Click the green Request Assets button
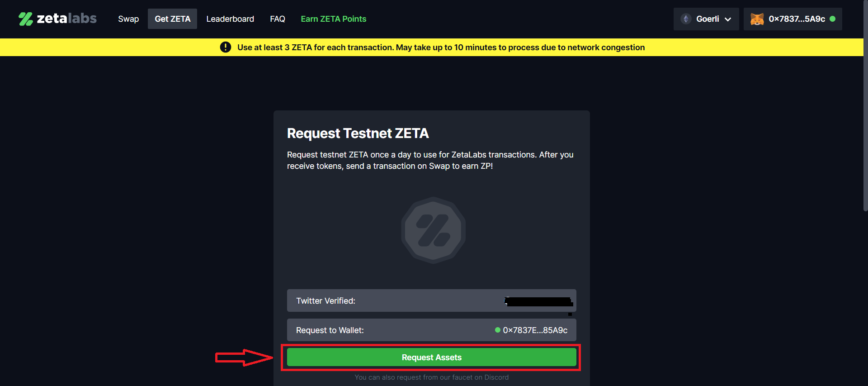The width and height of the screenshot is (868, 386). tap(432, 357)
